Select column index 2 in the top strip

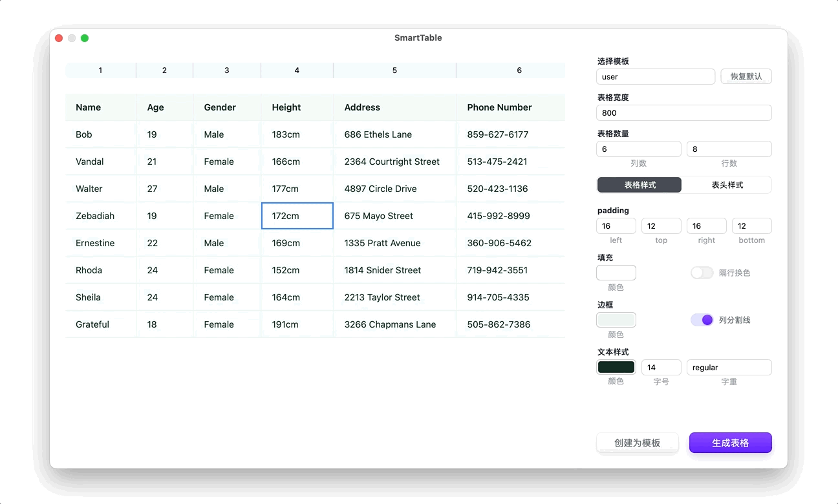point(164,70)
